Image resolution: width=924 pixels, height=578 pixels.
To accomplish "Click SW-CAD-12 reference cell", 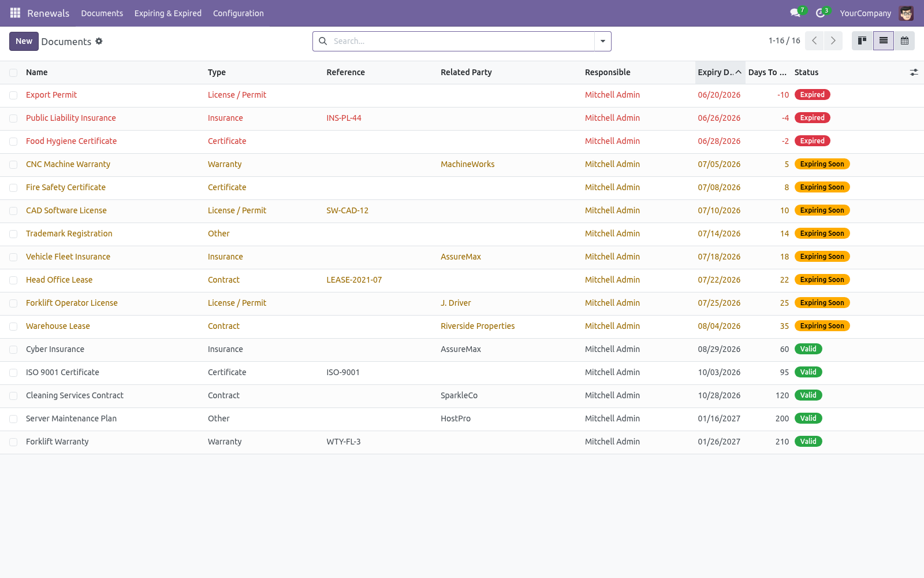I will click(x=347, y=210).
